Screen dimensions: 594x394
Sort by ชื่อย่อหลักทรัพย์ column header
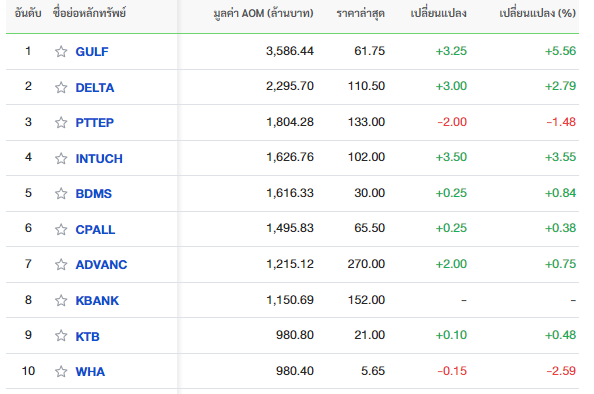click(89, 13)
